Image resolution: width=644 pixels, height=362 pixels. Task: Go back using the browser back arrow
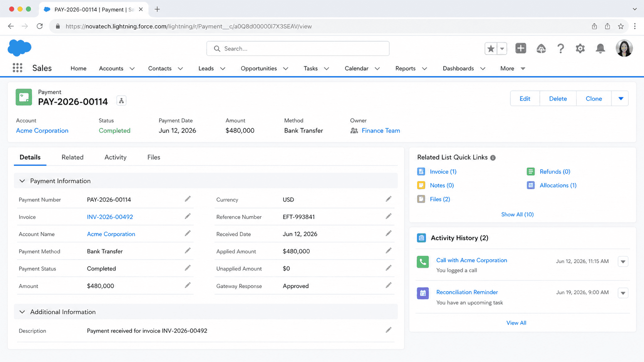tap(11, 26)
